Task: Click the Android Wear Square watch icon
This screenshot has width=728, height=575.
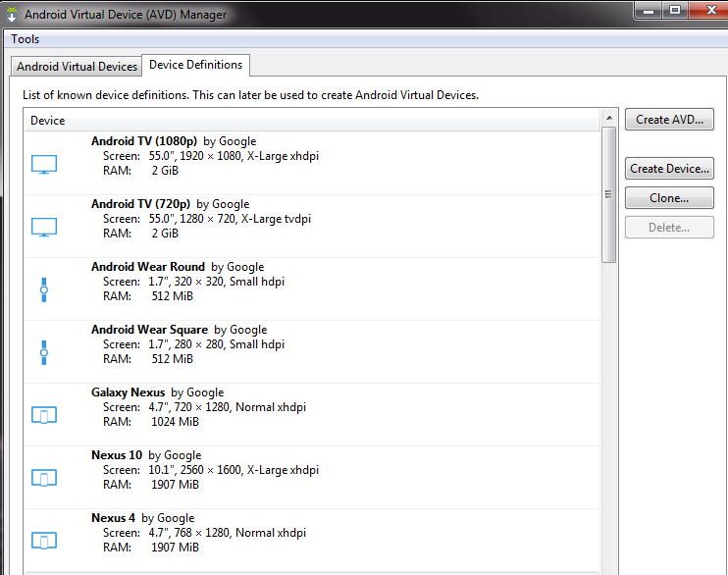Action: point(44,352)
